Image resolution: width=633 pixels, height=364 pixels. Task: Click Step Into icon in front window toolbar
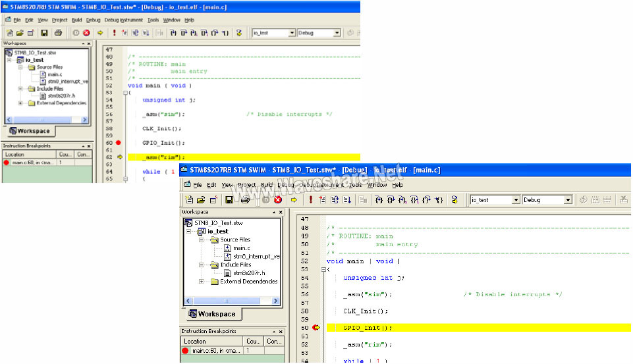coord(381,200)
